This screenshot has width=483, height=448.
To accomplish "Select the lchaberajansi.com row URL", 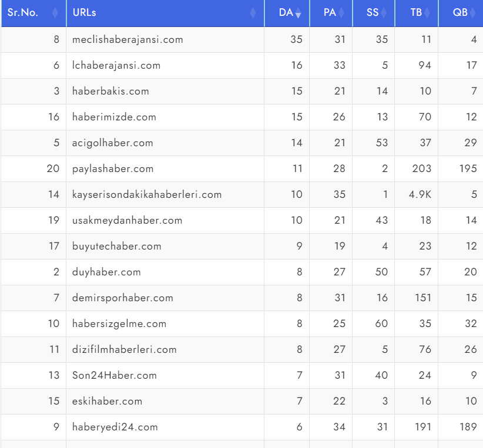I will pyautogui.click(x=116, y=66).
